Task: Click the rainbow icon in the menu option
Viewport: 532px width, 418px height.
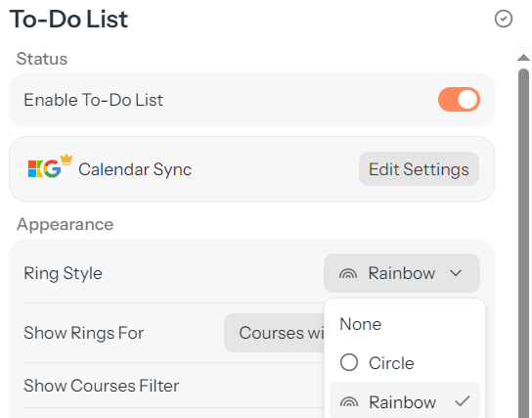Action: pyautogui.click(x=349, y=402)
